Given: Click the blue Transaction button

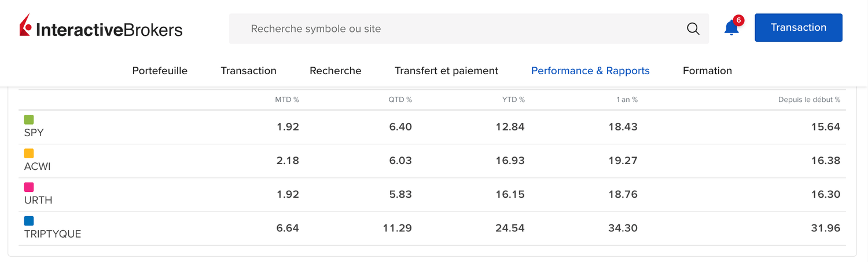Looking at the screenshot, I should click(x=799, y=28).
